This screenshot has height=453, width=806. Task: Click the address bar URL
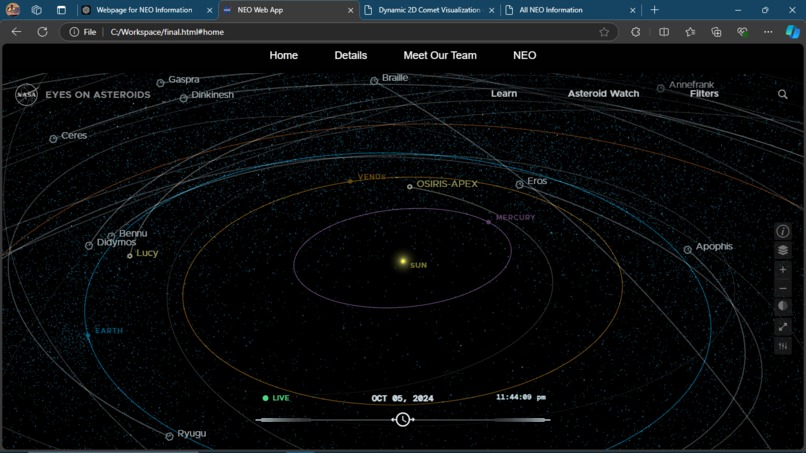pos(167,32)
